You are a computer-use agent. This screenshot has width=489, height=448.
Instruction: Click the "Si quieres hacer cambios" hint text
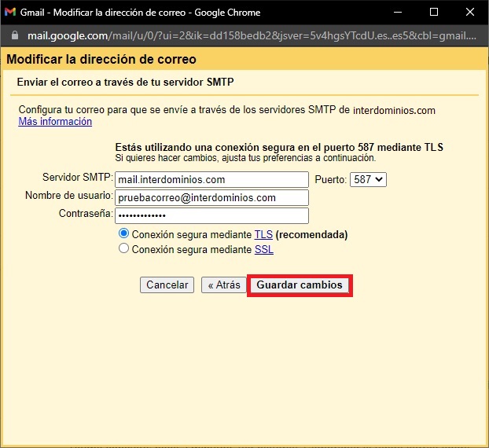pyautogui.click(x=245, y=158)
